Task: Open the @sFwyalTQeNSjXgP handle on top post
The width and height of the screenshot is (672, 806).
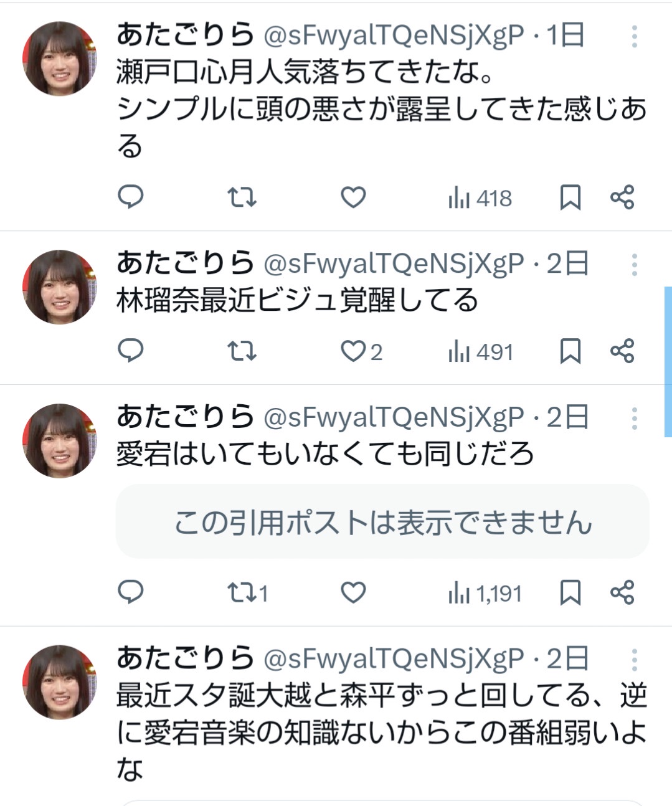Action: point(394,36)
